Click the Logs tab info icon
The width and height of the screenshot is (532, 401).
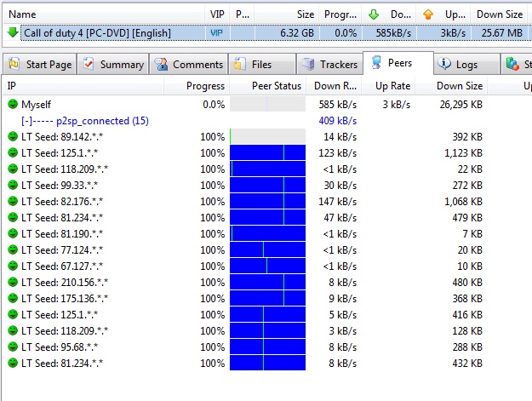[444, 65]
